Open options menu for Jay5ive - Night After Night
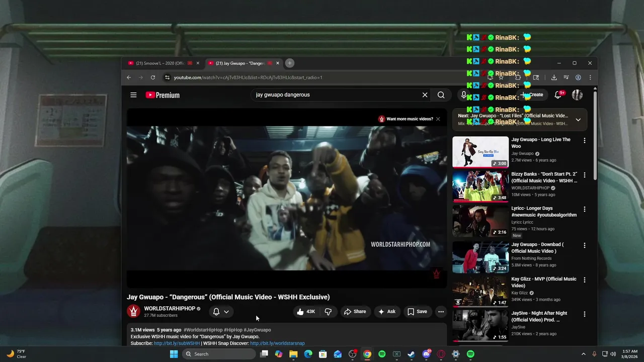This screenshot has width=644, height=362. 584,314
